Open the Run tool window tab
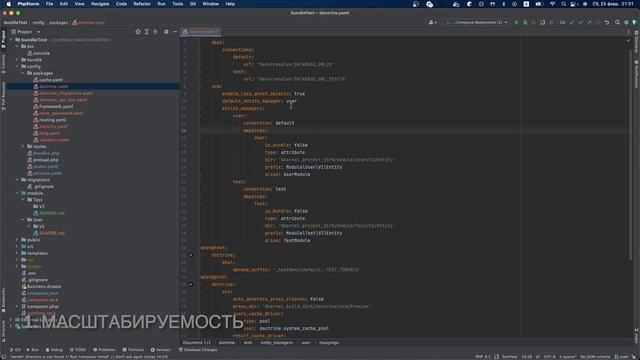Screen dimensions: 640x360 point(33,350)
